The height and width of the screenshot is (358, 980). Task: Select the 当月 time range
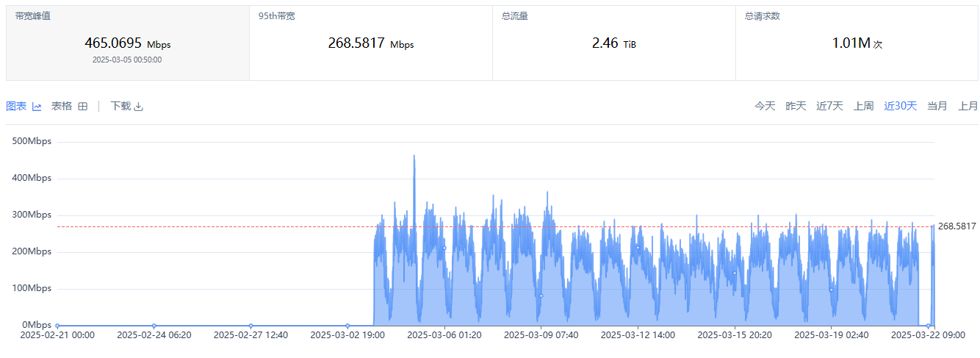point(937,106)
